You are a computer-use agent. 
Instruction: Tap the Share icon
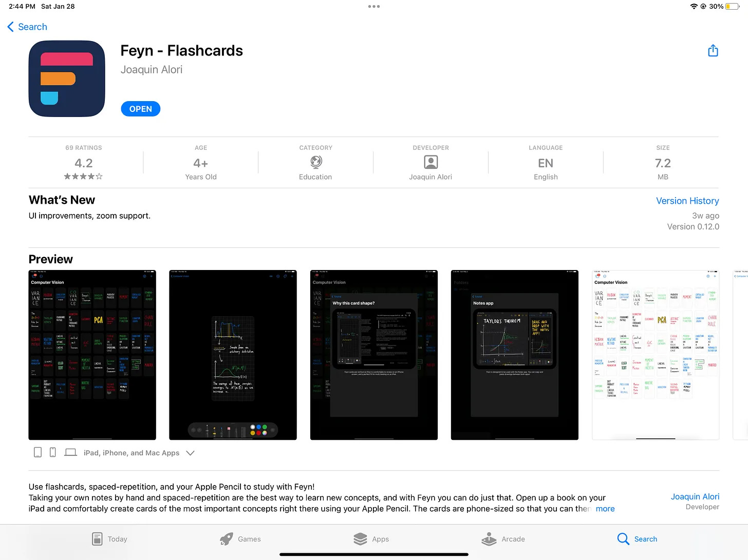point(713,50)
